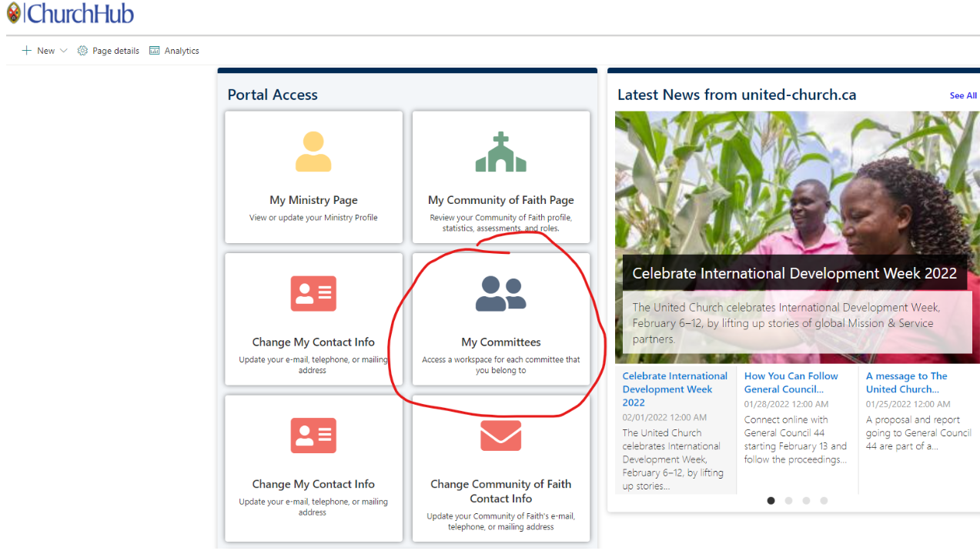Click the Analytics chart icon
The width and height of the screenshot is (980, 554).
tap(155, 51)
